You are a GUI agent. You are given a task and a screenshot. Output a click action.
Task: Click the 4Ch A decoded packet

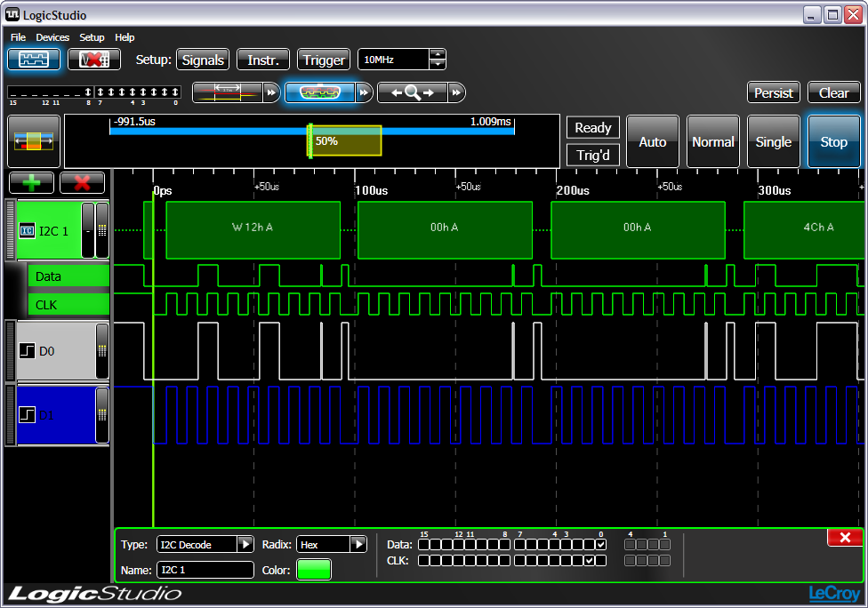(804, 229)
